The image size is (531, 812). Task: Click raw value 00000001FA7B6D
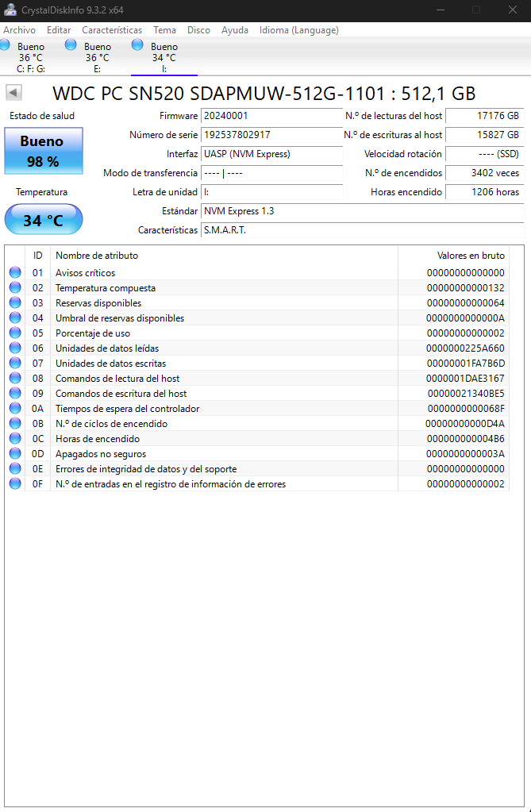coord(465,363)
